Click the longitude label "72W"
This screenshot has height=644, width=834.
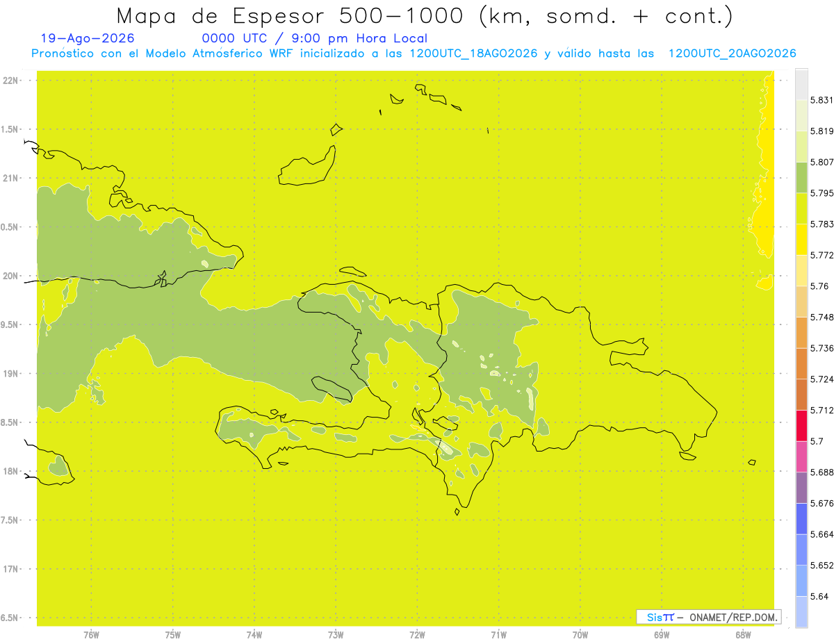point(417,634)
